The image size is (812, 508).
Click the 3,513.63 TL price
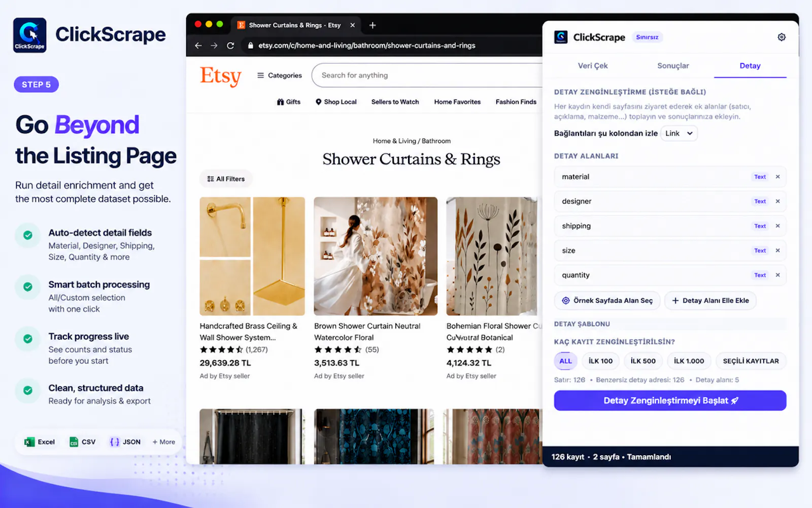click(336, 363)
